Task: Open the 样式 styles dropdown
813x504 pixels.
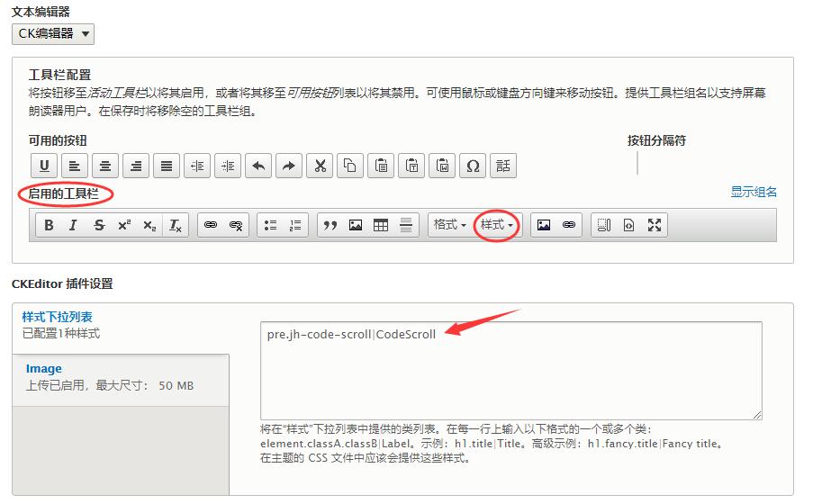Action: coord(497,225)
